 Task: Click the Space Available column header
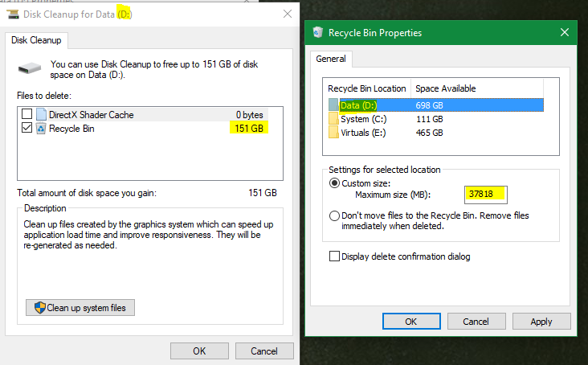pyautogui.click(x=477, y=88)
